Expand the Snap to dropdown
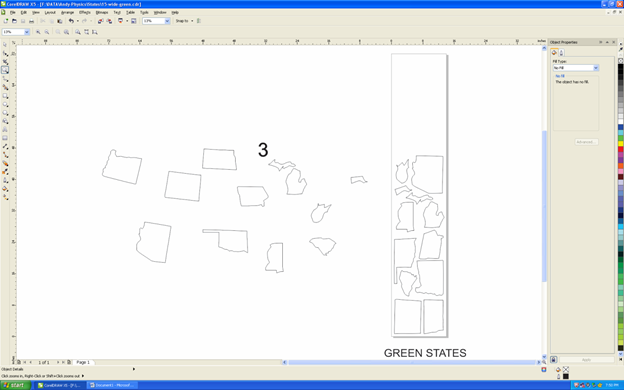The image size is (624, 390). point(192,21)
